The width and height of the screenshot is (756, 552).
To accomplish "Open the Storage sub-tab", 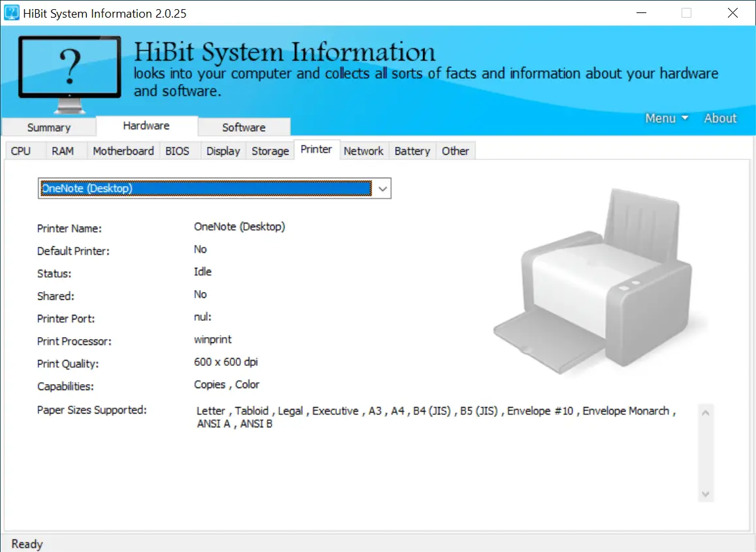I will [x=270, y=151].
